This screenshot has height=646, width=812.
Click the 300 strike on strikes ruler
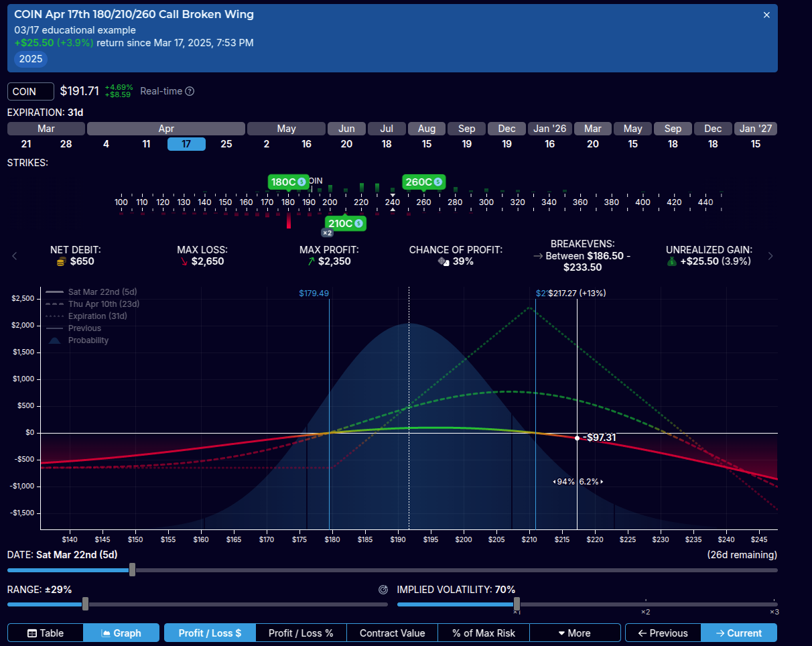tap(486, 202)
